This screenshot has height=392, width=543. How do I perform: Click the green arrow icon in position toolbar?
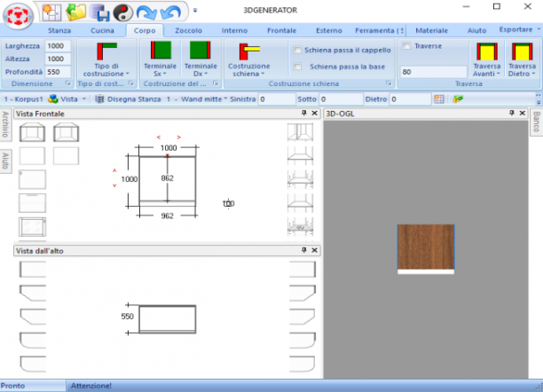tap(458, 99)
